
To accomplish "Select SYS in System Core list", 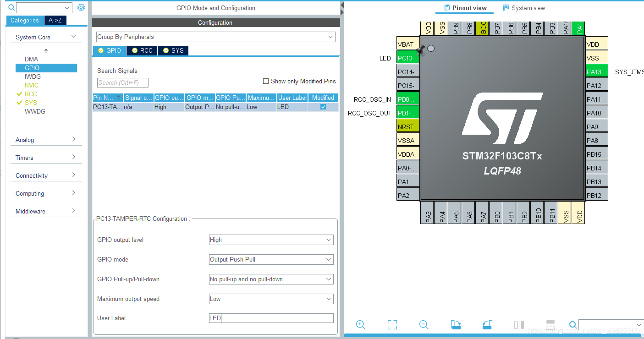I will [x=31, y=103].
